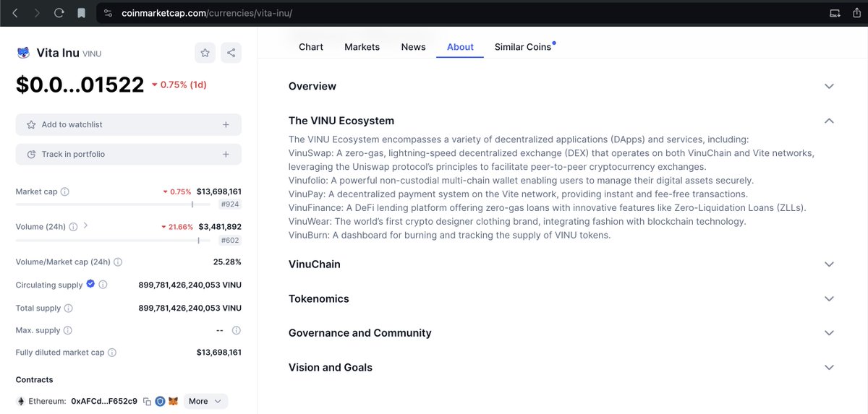Expand the VinuChain section
Screen dimensions: 868x414
pyautogui.click(x=829, y=264)
